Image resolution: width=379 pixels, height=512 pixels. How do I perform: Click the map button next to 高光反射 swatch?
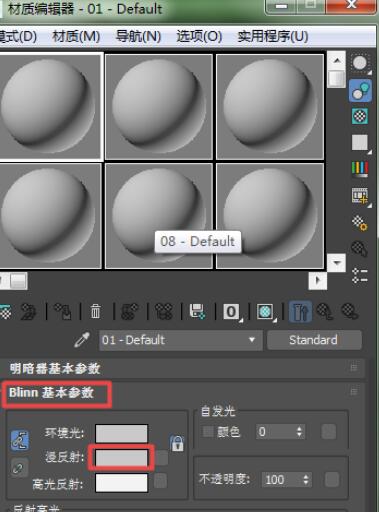pos(160,481)
